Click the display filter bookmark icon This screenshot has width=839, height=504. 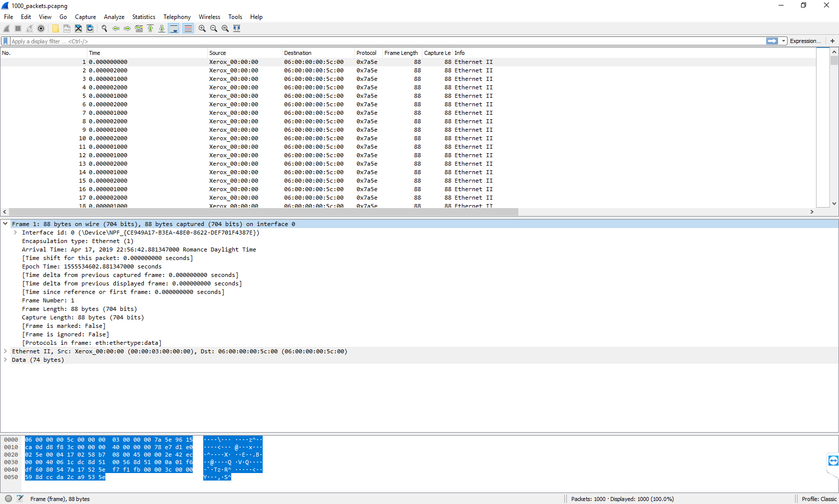click(x=5, y=41)
